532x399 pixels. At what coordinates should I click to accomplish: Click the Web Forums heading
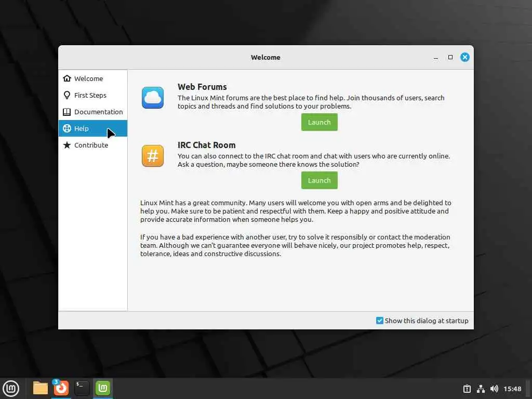(202, 87)
